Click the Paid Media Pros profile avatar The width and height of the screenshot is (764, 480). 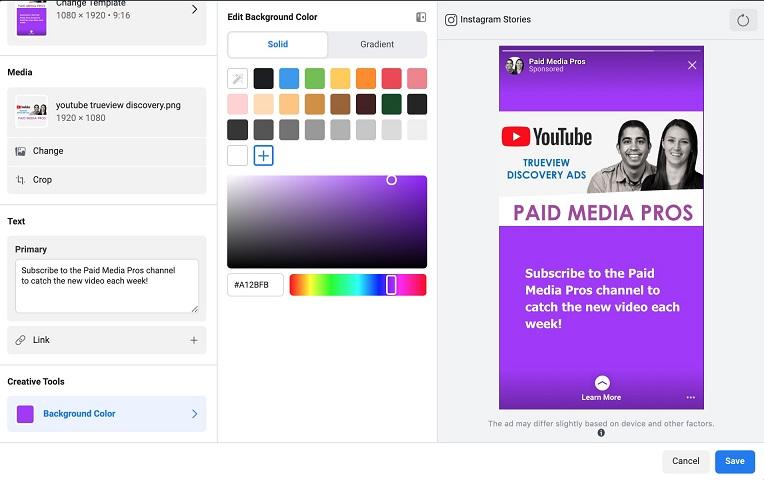click(515, 65)
